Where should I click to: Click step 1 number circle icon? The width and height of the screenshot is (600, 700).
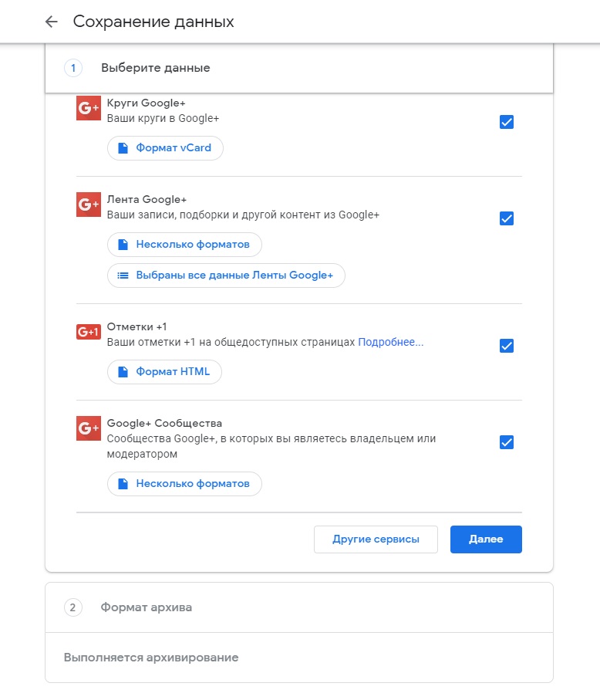73,68
